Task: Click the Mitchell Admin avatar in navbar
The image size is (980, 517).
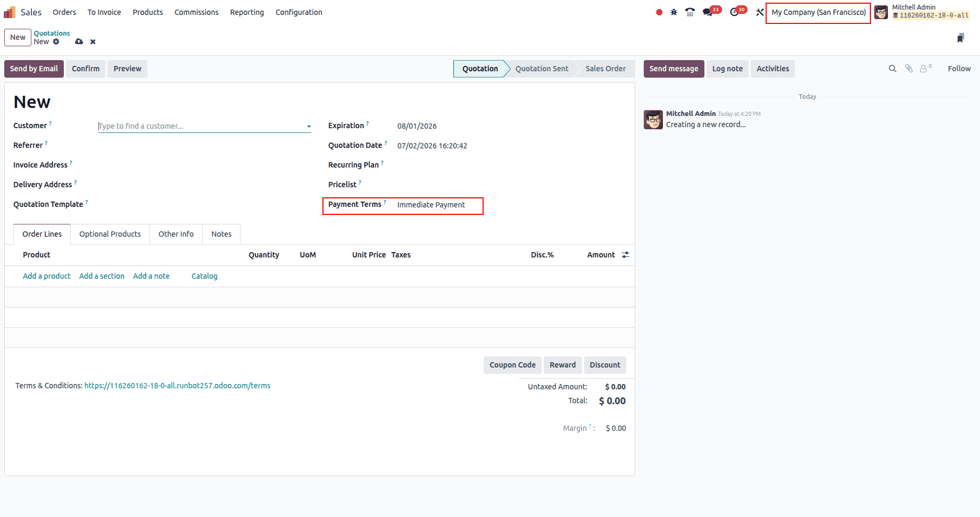Action: pyautogui.click(x=881, y=12)
